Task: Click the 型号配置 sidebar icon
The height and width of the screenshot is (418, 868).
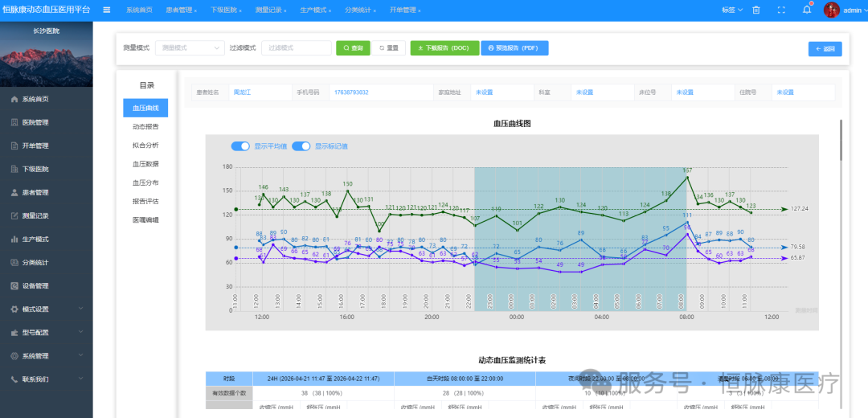Action: coord(14,333)
